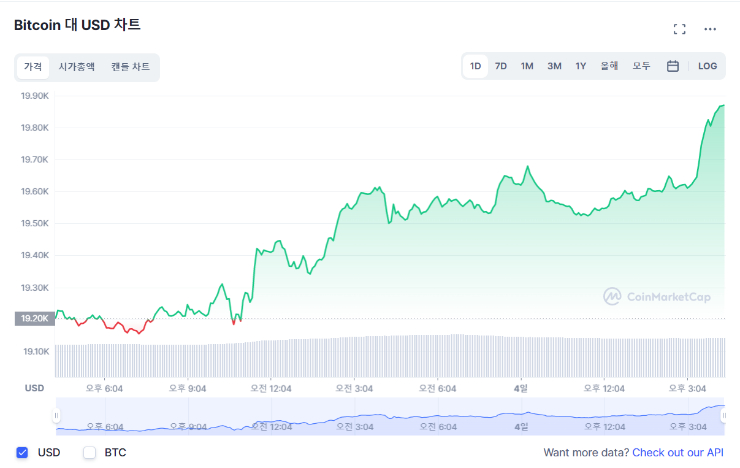740x468 pixels.
Task: Select the 7D time range
Action: click(x=501, y=66)
